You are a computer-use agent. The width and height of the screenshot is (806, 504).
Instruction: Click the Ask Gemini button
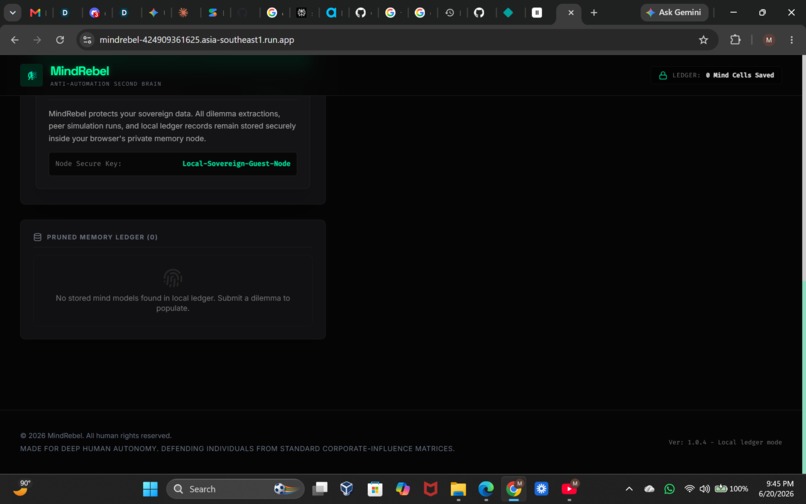coord(674,12)
